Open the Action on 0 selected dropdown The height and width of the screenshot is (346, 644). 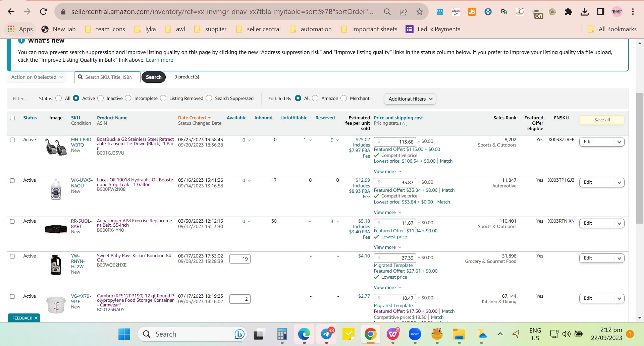click(x=37, y=77)
